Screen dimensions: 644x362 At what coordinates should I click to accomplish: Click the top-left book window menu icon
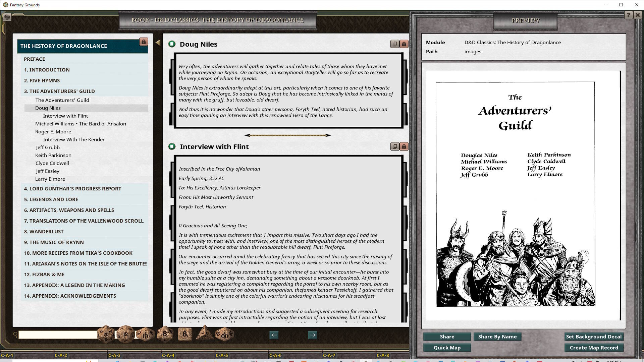click(7, 17)
